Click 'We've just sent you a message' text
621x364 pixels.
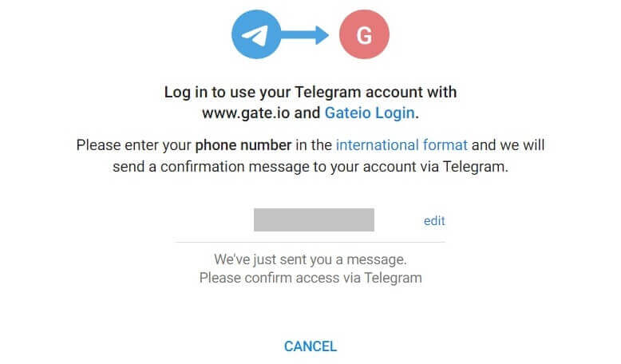[310, 259]
